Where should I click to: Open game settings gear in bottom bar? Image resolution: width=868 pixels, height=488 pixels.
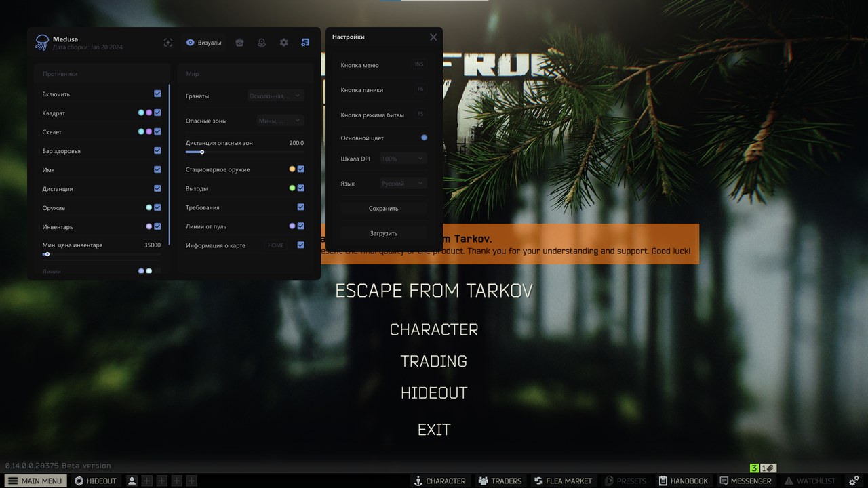[854, 481]
